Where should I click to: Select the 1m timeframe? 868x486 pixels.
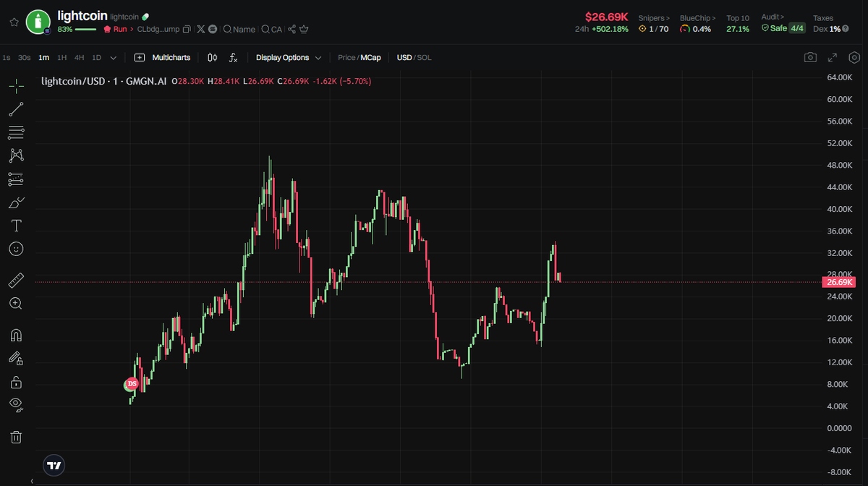click(44, 57)
